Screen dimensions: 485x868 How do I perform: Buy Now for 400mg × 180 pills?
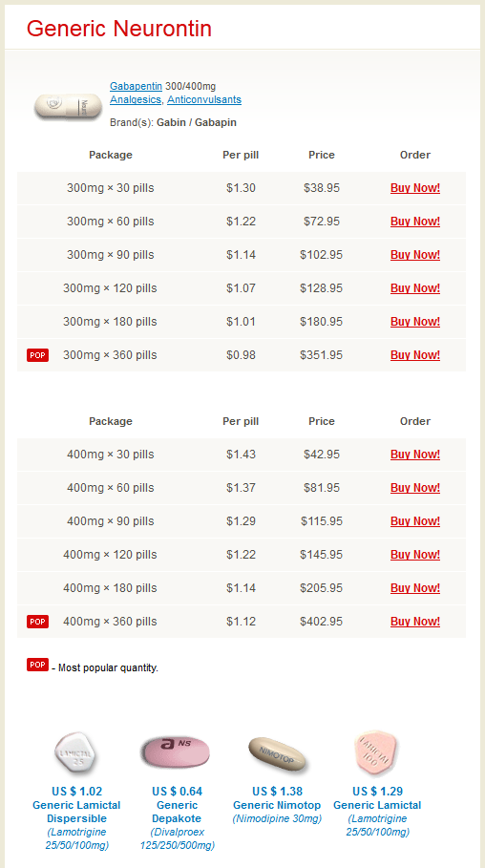click(415, 588)
